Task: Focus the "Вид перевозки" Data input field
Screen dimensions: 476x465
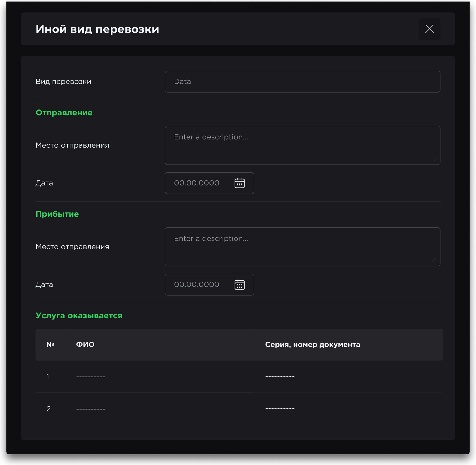Action: pyautogui.click(x=302, y=82)
